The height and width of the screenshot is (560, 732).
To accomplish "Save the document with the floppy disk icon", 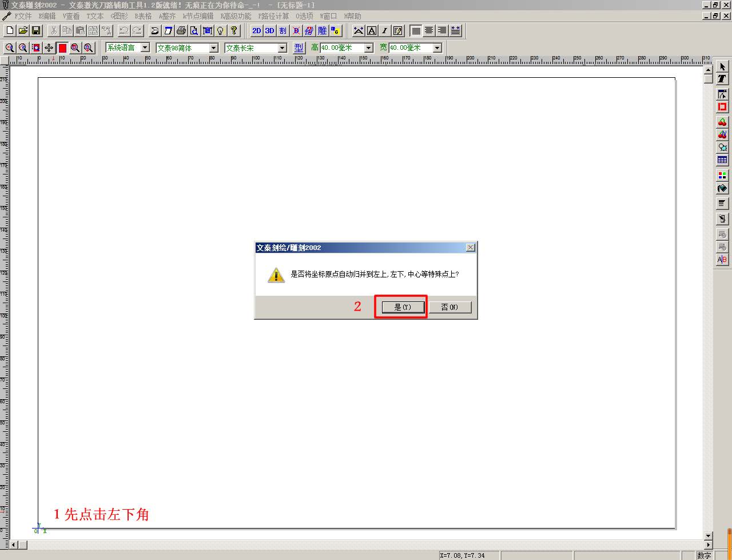I will pos(36,30).
